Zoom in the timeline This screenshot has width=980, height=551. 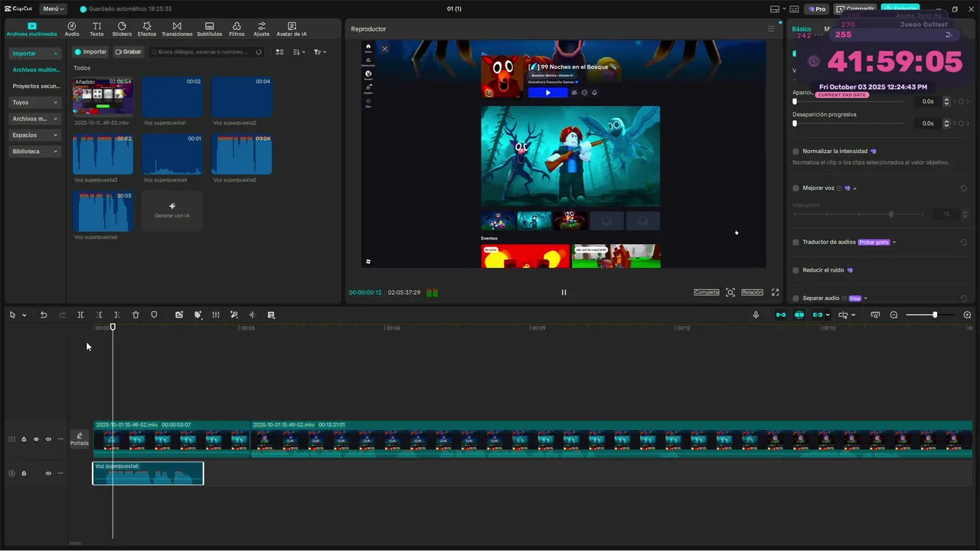pyautogui.click(x=967, y=315)
